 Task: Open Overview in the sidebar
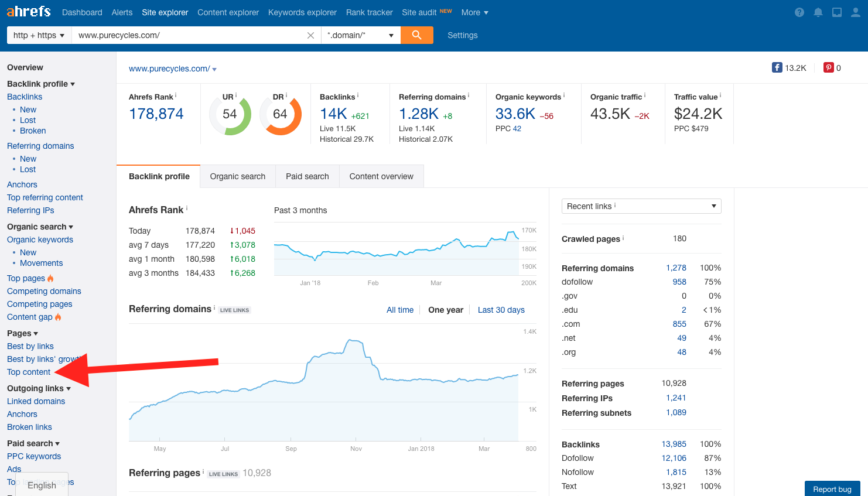coord(25,67)
